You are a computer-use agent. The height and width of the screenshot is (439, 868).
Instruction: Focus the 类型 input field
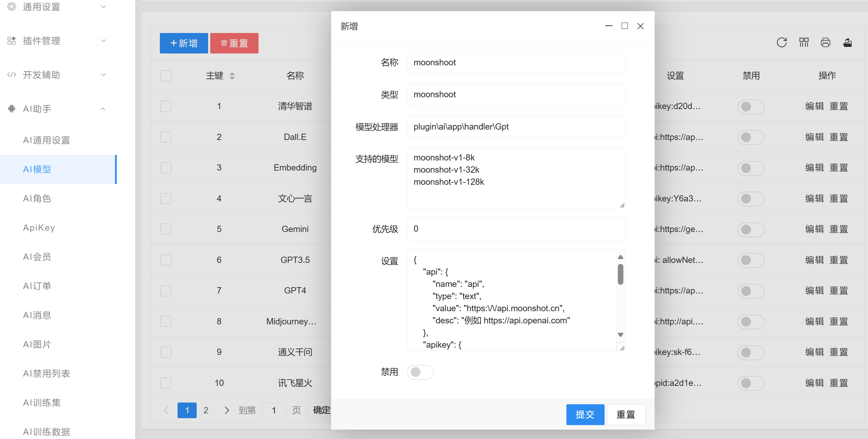(516, 94)
